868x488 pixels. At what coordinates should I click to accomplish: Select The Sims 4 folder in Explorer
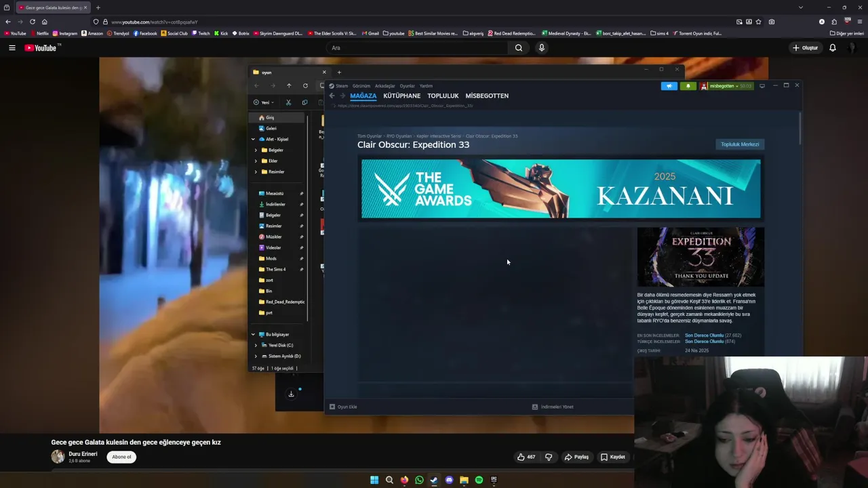coord(276,269)
